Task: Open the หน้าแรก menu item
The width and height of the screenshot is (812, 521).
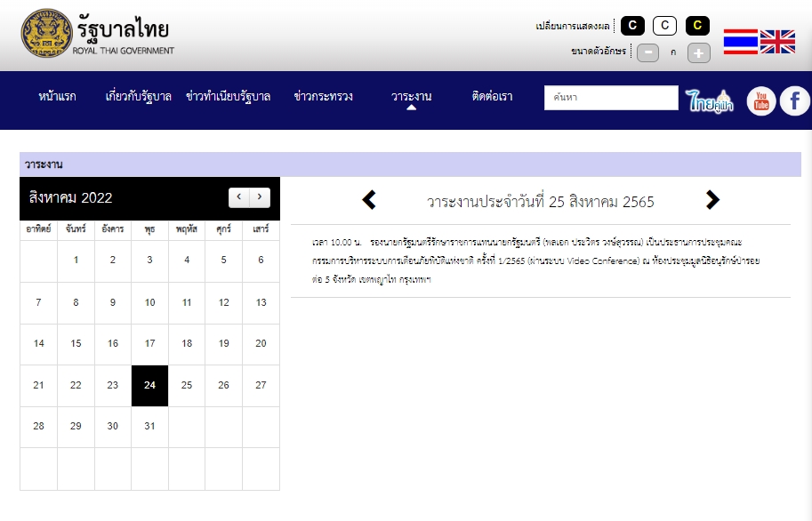Action: [59, 96]
